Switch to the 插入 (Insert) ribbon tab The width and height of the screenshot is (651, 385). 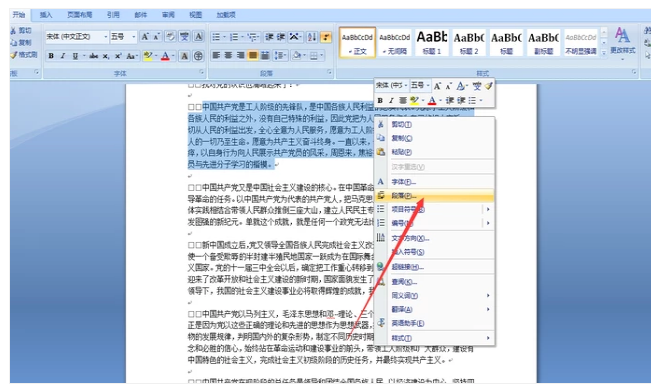click(46, 15)
